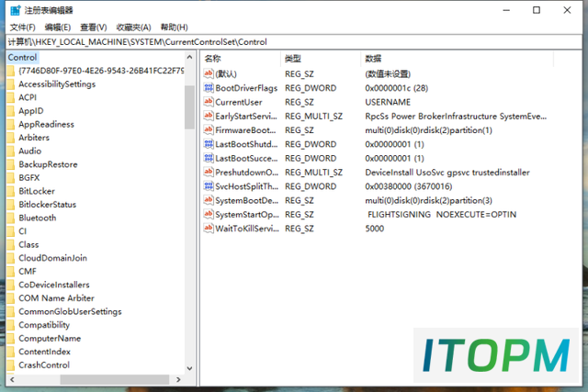Click the FirmwareBoot... string value icon
Viewport: 588px width, 392px height.
click(209, 129)
